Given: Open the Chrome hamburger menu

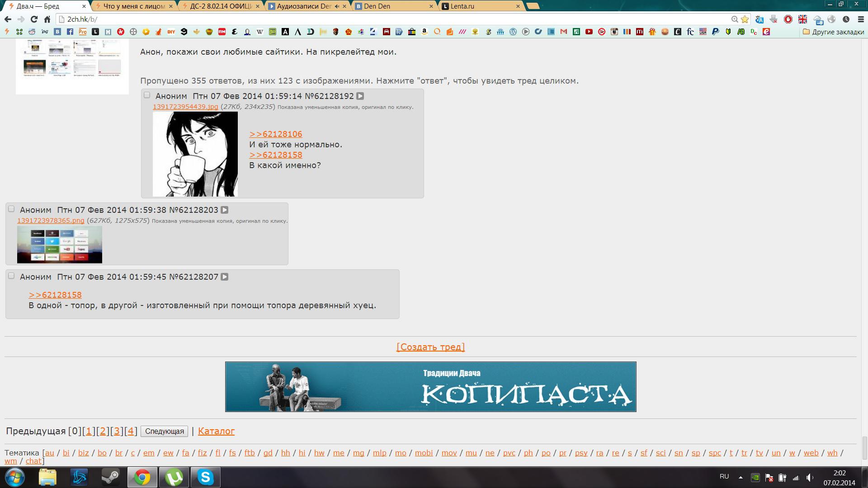Looking at the screenshot, I should pos(860,19).
